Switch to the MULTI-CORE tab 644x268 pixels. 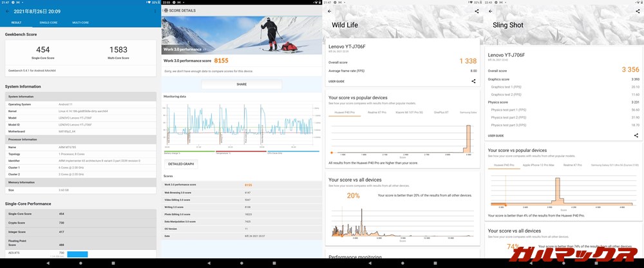coord(80,23)
